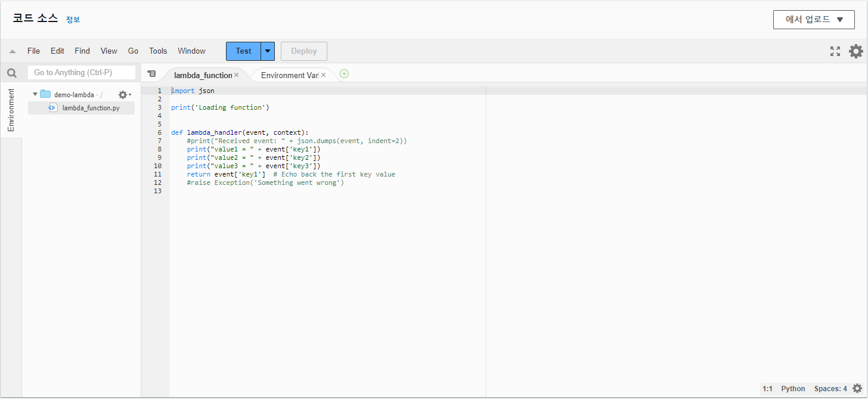Click the #raise Exception comment line
This screenshot has width=868, height=399.
click(265, 183)
